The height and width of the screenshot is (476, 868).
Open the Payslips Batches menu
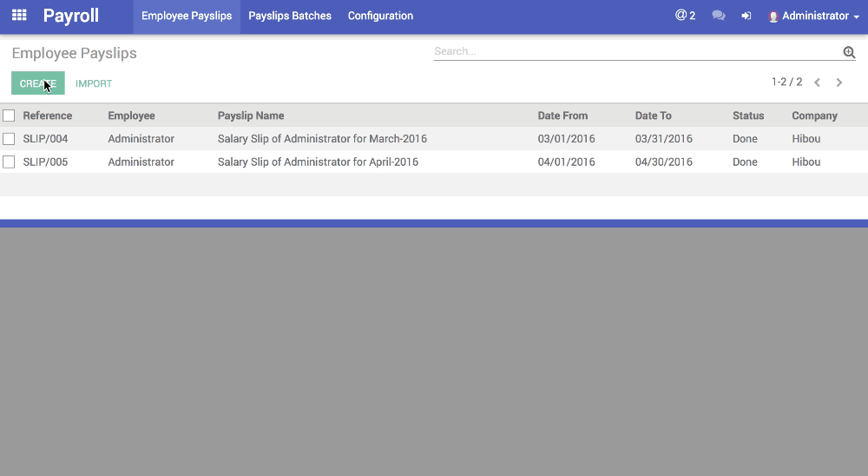[x=290, y=17]
